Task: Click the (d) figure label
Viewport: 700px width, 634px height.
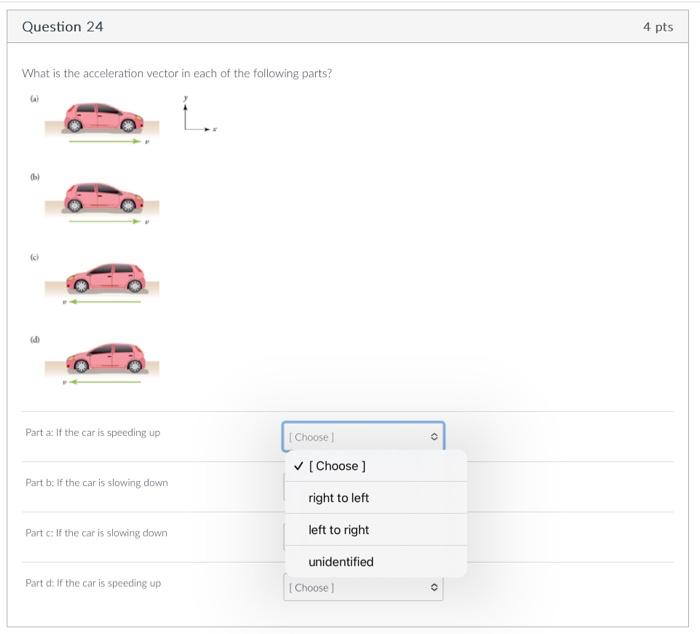Action: click(35, 339)
